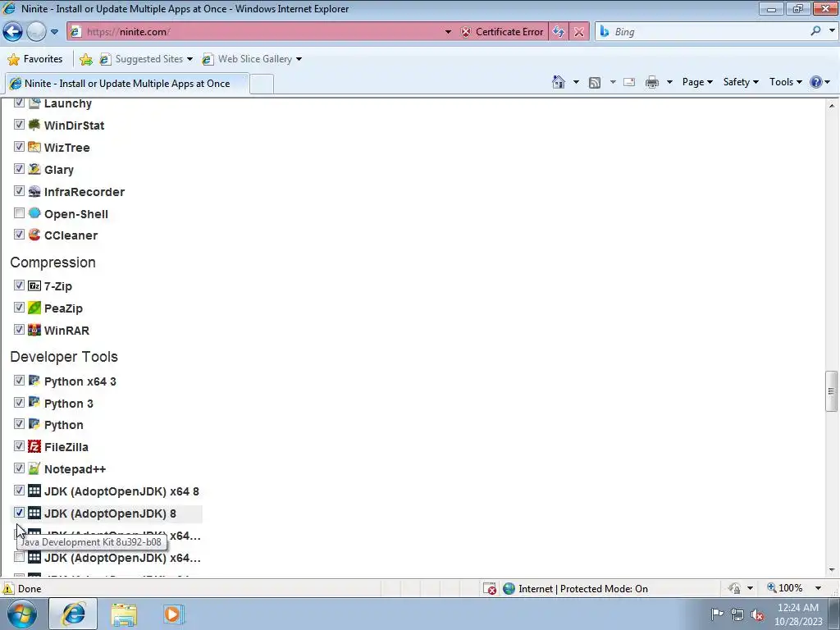Uncheck the WinDirStat checkbox
The height and width of the screenshot is (630, 840).
(20, 125)
